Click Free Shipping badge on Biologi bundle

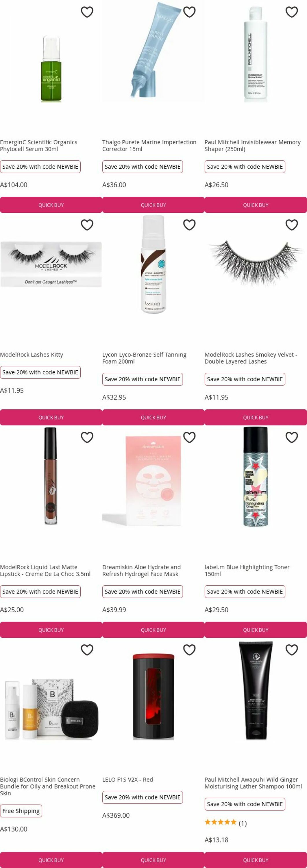click(21, 811)
